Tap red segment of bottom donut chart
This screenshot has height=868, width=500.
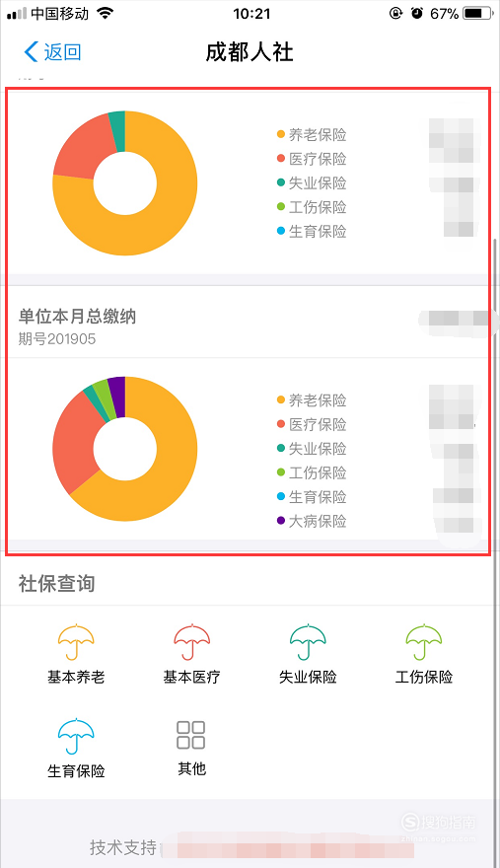coord(75,443)
